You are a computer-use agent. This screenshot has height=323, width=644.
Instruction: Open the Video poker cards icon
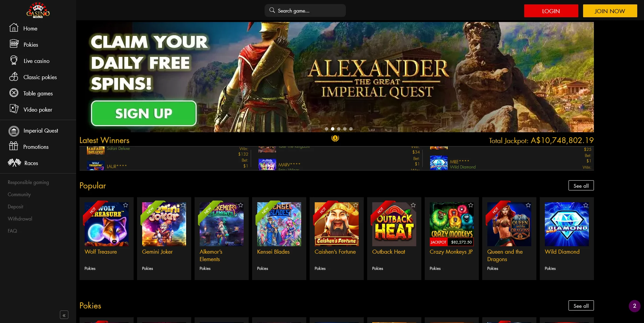tap(14, 109)
